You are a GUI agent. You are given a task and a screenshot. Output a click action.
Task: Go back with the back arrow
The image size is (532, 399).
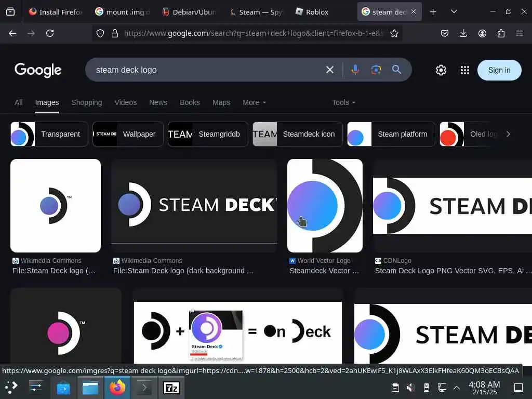pyautogui.click(x=12, y=33)
